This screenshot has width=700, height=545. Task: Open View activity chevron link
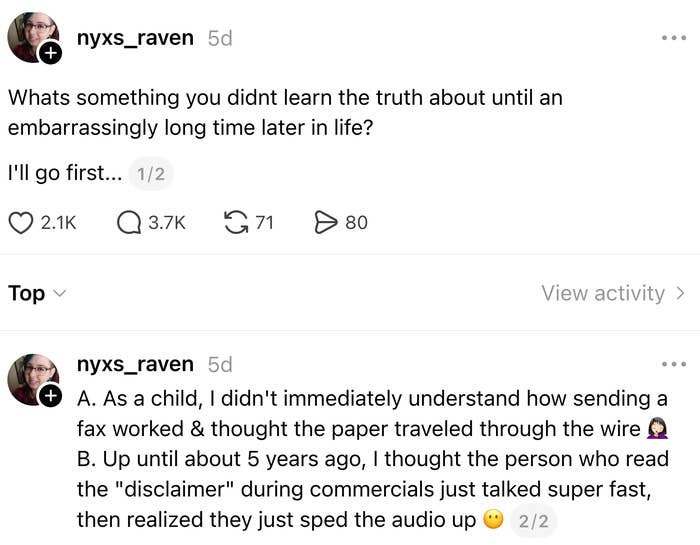pyautogui.click(x=613, y=293)
